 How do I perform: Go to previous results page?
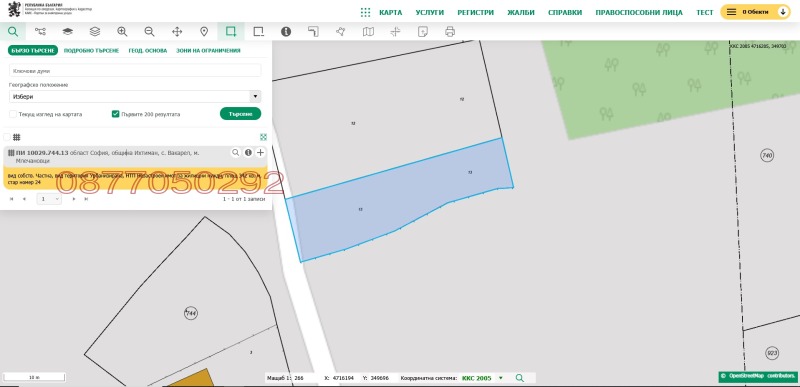pyautogui.click(x=24, y=199)
